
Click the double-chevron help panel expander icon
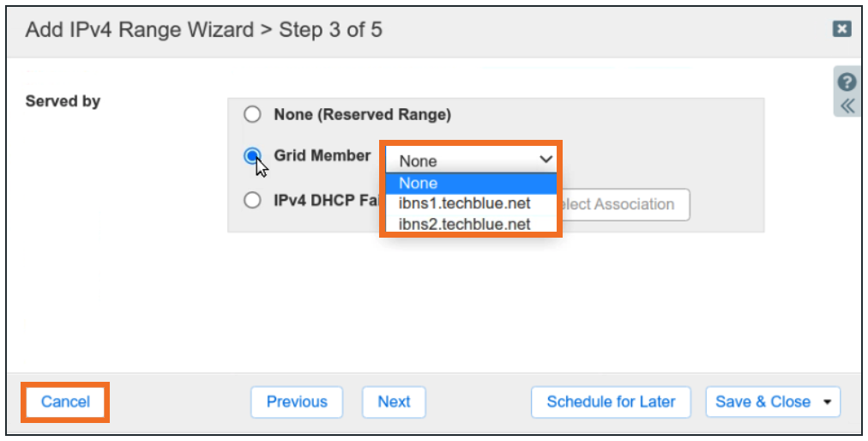click(847, 106)
